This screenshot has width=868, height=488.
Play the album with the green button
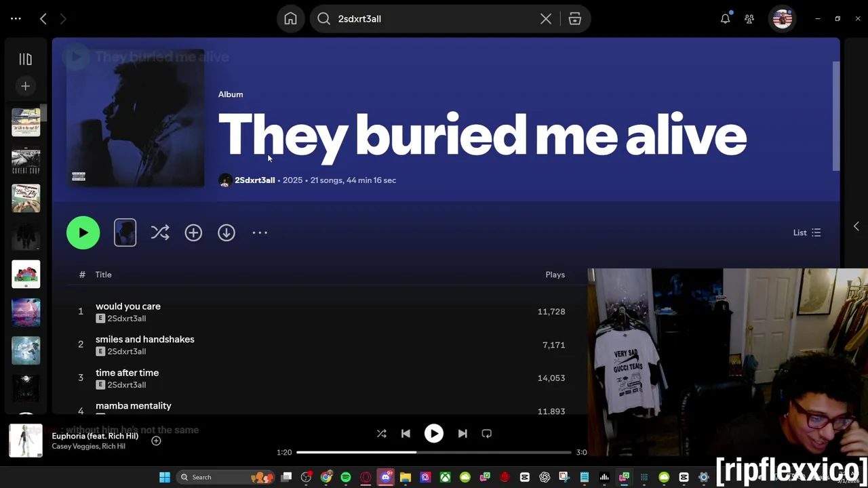pos(83,232)
